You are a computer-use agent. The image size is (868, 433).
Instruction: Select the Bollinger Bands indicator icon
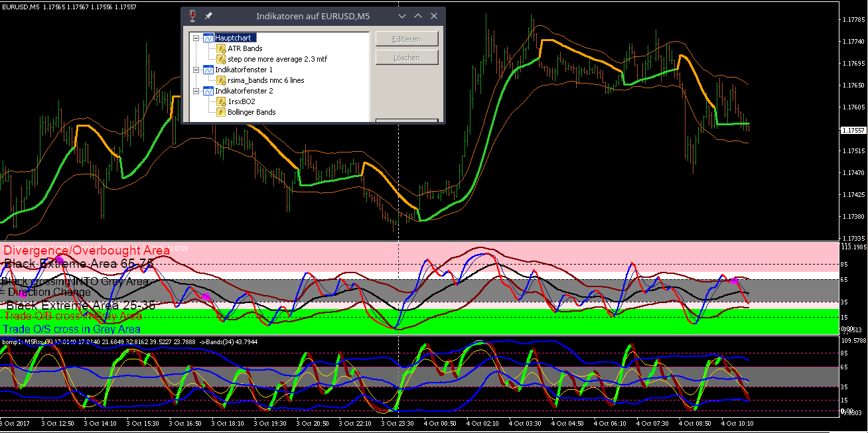[222, 112]
